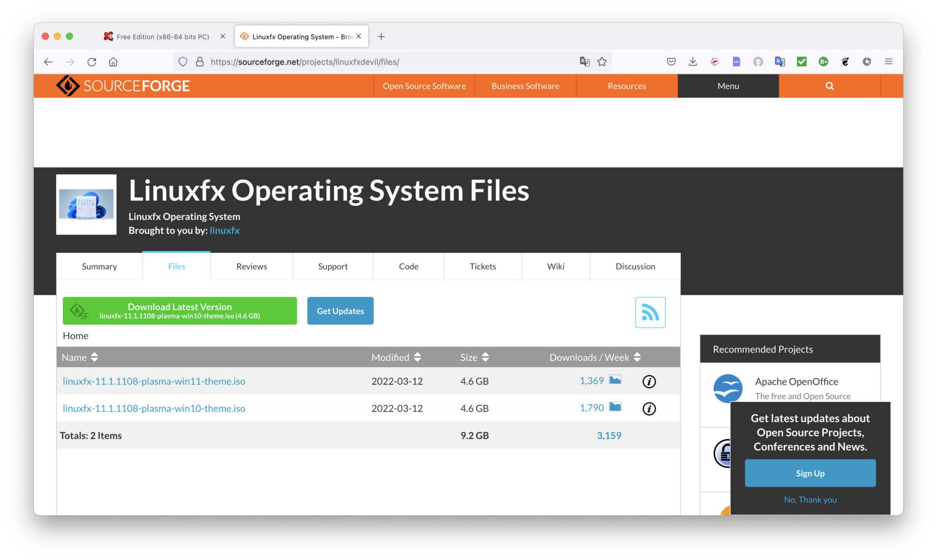The image size is (937, 560).
Task: Open linuxfx-11.1.1108-plasma-win10-theme.iso link
Action: coord(154,409)
